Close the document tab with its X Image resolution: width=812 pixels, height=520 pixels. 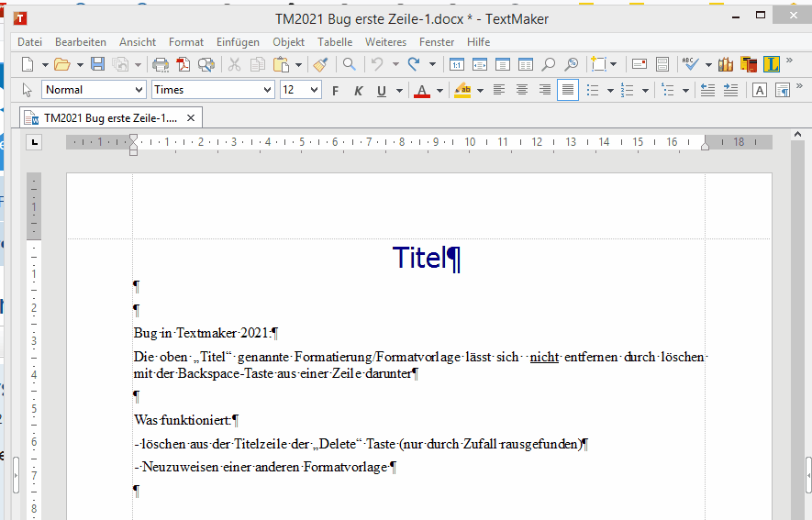coord(191,118)
